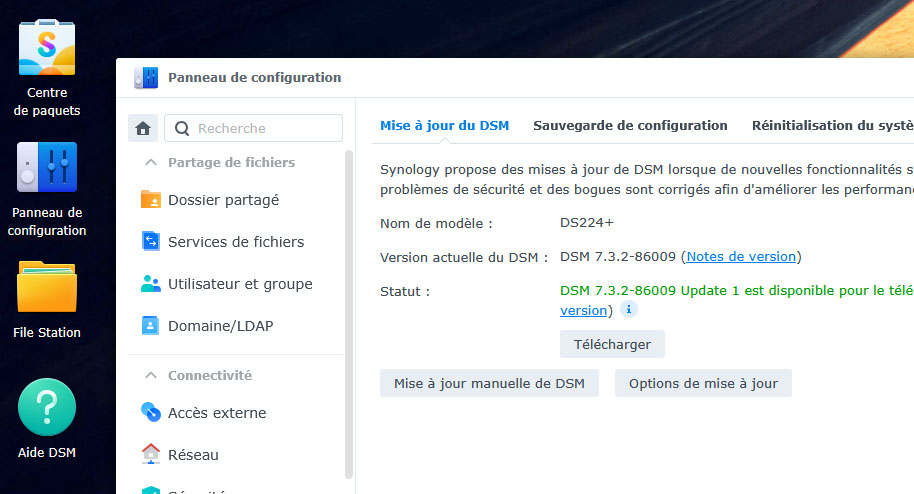Click the Réseau house icon
This screenshot has width=914, height=494.
tap(151, 454)
